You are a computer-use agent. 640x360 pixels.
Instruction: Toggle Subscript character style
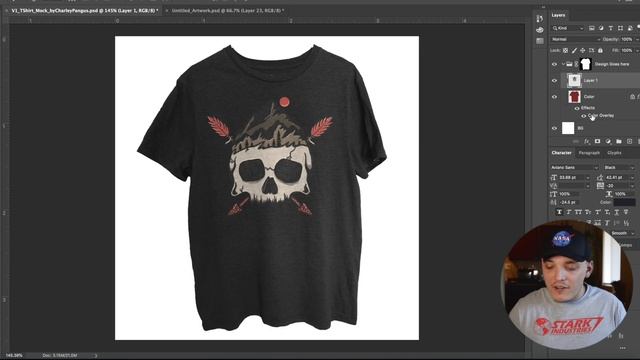607,212
